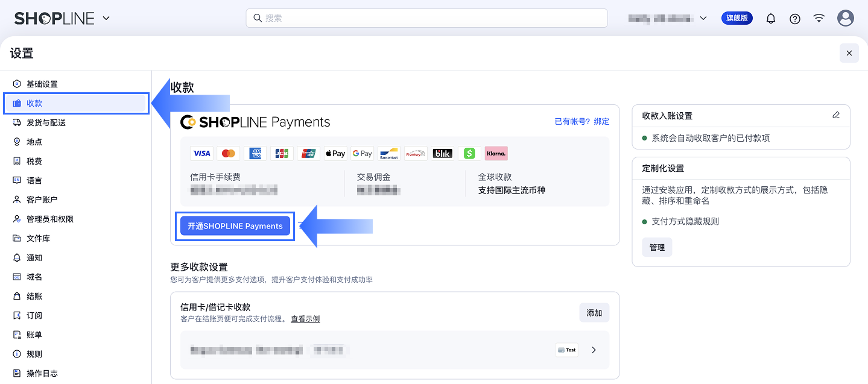Click the 账单 icon in sidebar

tap(17, 335)
